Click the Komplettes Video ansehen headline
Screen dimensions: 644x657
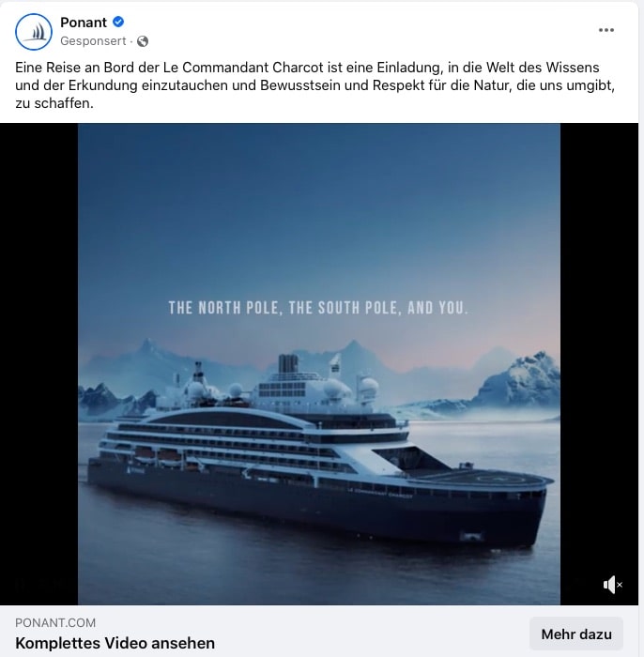coord(115,643)
